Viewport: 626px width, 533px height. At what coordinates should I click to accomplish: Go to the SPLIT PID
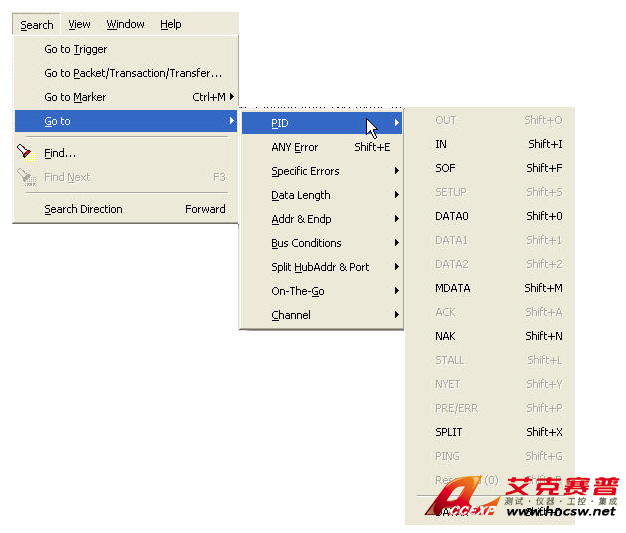pos(449,432)
